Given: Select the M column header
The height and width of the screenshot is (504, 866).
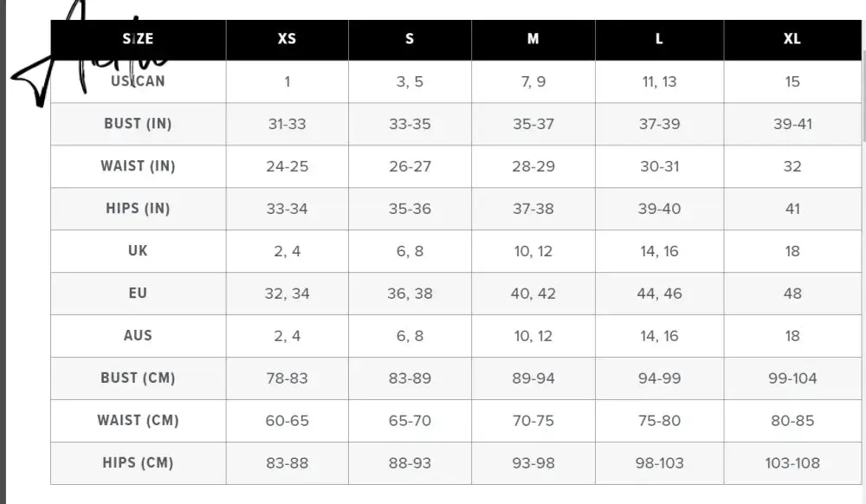Looking at the screenshot, I should pyautogui.click(x=533, y=39).
